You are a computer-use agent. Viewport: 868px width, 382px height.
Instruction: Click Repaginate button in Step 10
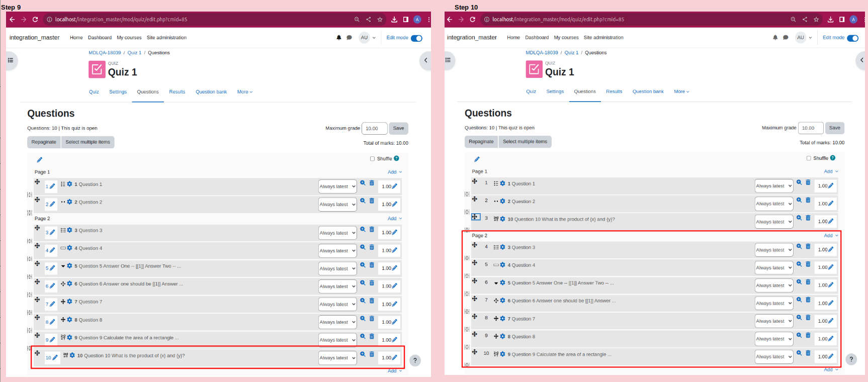point(481,142)
